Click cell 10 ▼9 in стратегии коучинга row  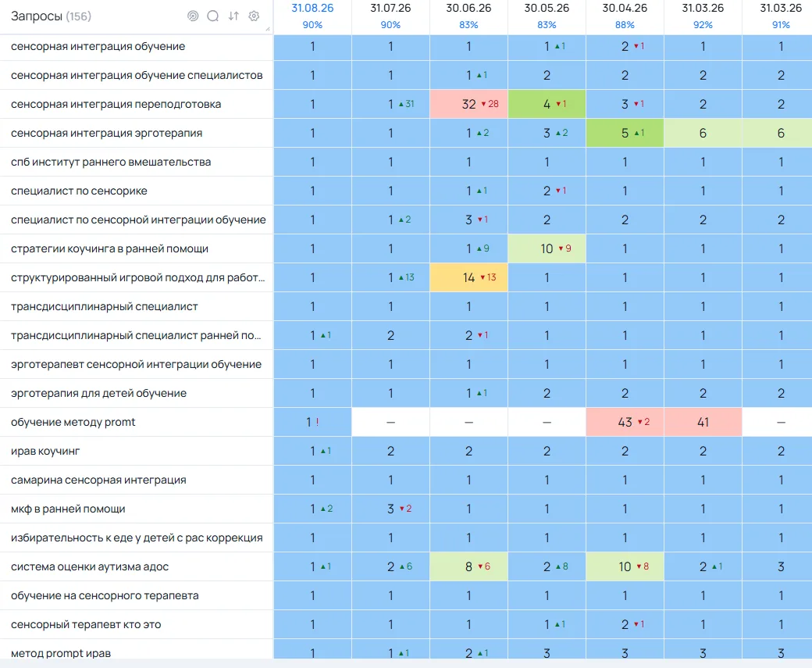547,248
